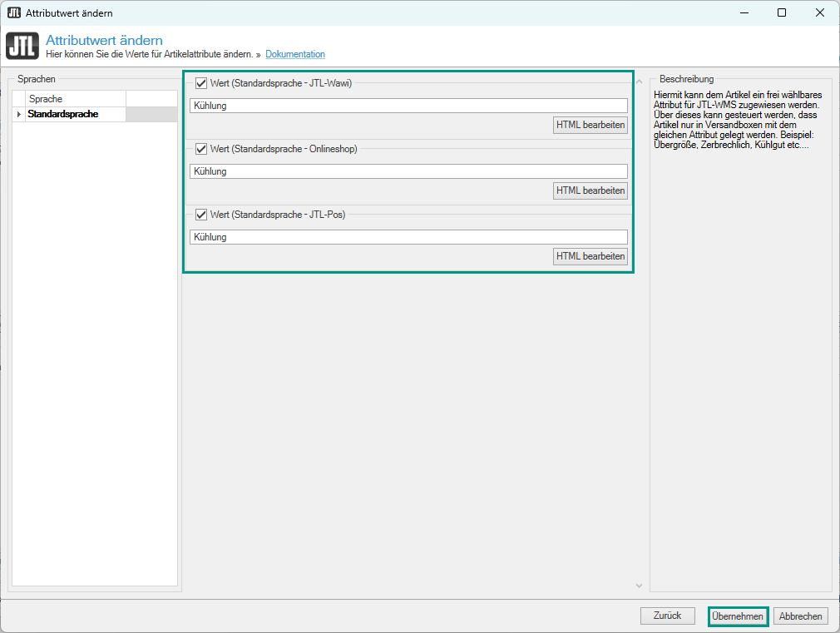Image resolution: width=840 pixels, height=633 pixels.
Task: Edit HTML for the JTL-Wawi value
Action: tap(590, 125)
